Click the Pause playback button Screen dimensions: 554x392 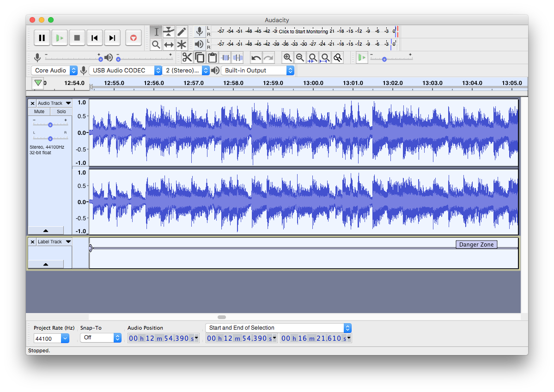42,38
